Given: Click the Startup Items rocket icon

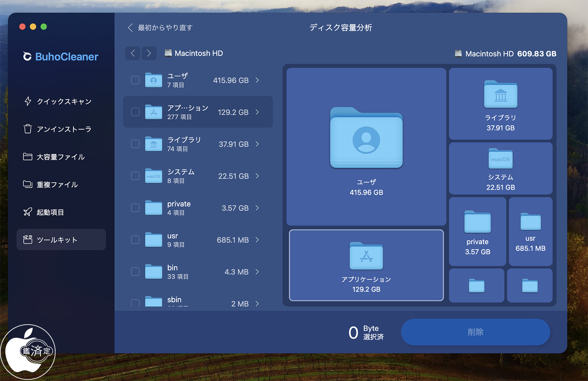Looking at the screenshot, I should pos(28,212).
